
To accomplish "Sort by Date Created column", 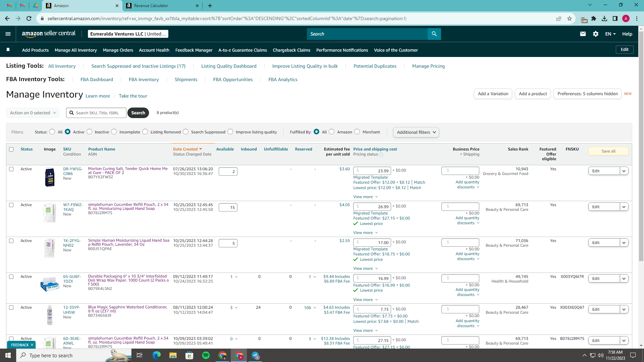I will [x=187, y=149].
